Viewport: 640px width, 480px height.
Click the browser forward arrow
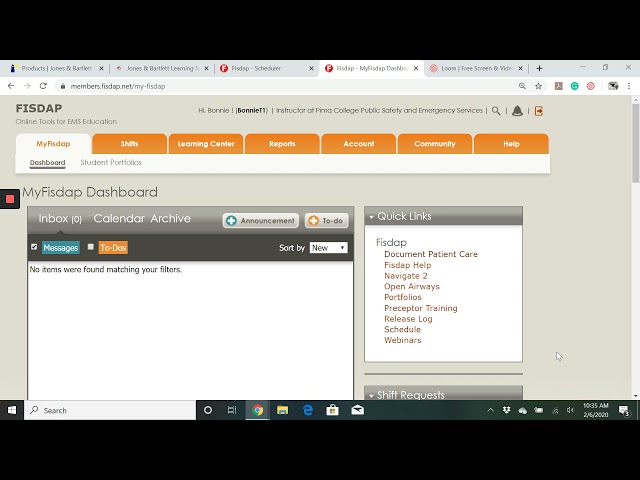(x=27, y=86)
